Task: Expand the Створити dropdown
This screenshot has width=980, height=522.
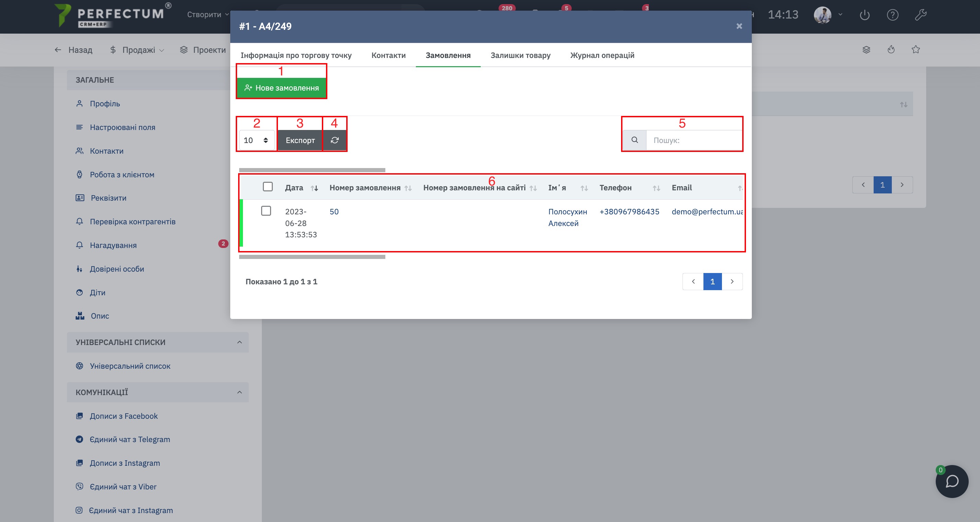Action: click(208, 14)
